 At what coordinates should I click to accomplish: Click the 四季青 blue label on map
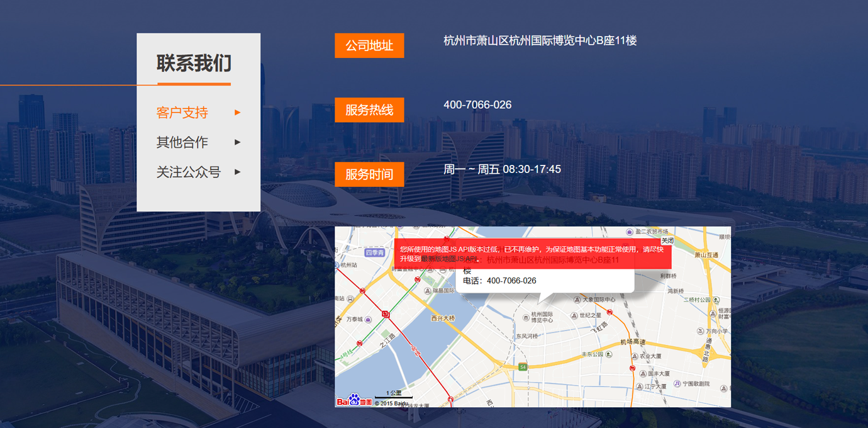pyautogui.click(x=375, y=253)
